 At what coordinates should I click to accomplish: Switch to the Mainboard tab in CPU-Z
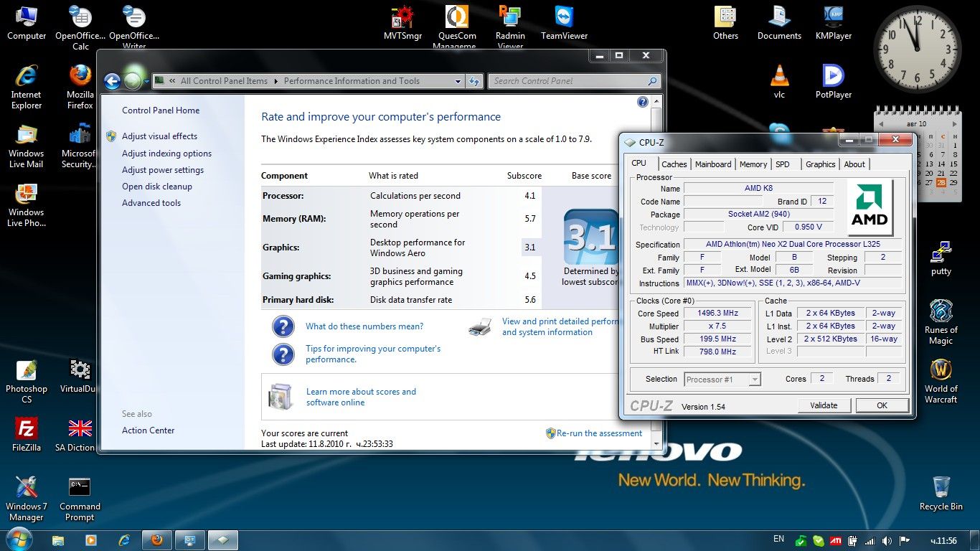[x=713, y=164]
